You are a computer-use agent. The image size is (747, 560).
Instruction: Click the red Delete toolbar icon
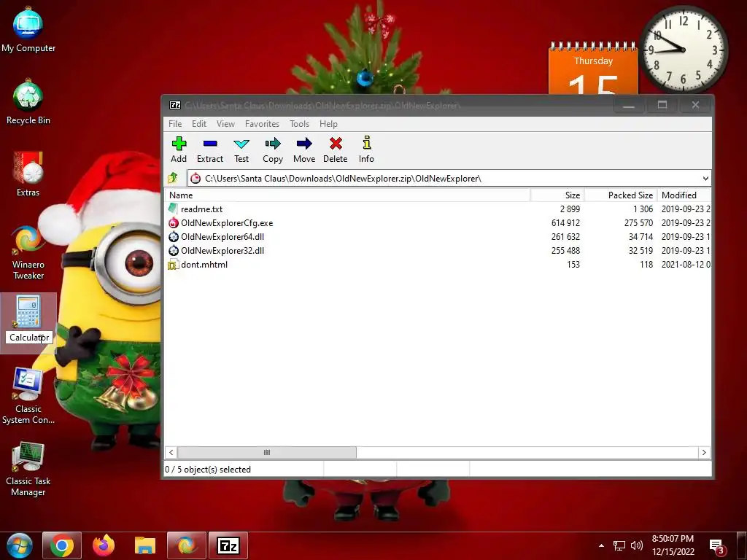click(x=336, y=144)
